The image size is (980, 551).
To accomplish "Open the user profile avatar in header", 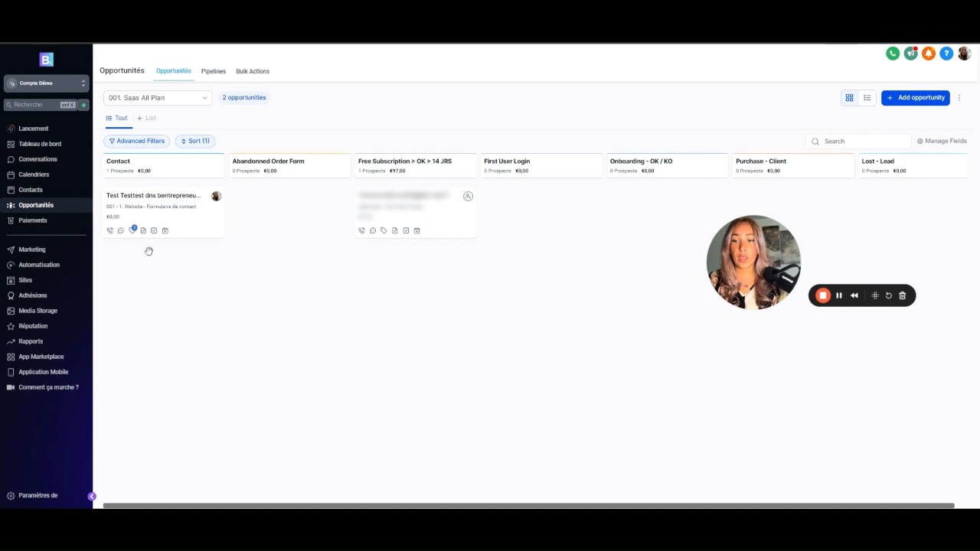I will pyautogui.click(x=964, y=54).
